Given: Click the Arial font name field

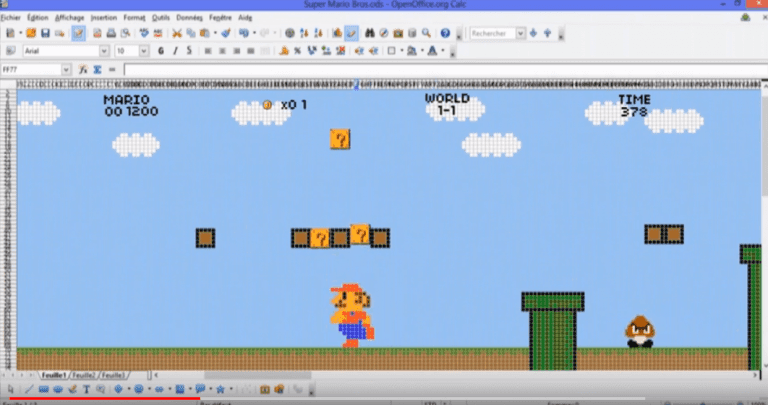Looking at the screenshot, I should pyautogui.click(x=61, y=51).
